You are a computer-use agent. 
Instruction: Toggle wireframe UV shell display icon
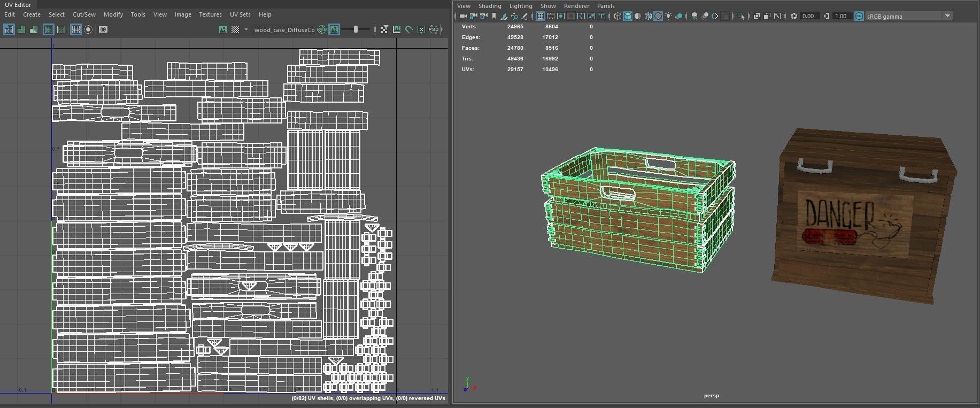point(9,29)
